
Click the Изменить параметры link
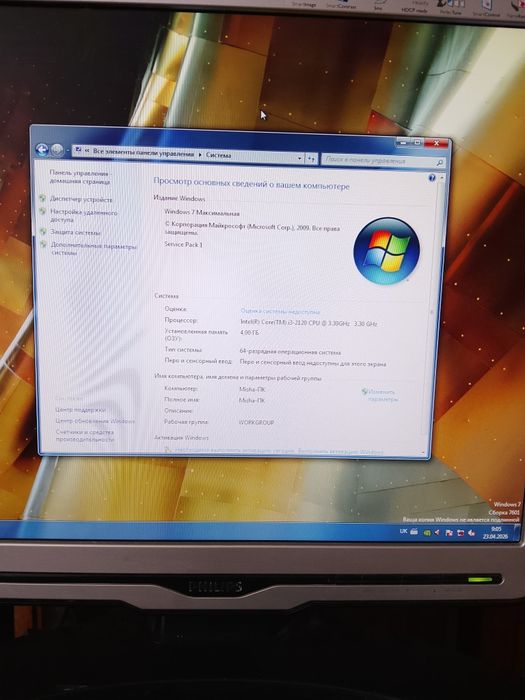pyautogui.click(x=382, y=396)
